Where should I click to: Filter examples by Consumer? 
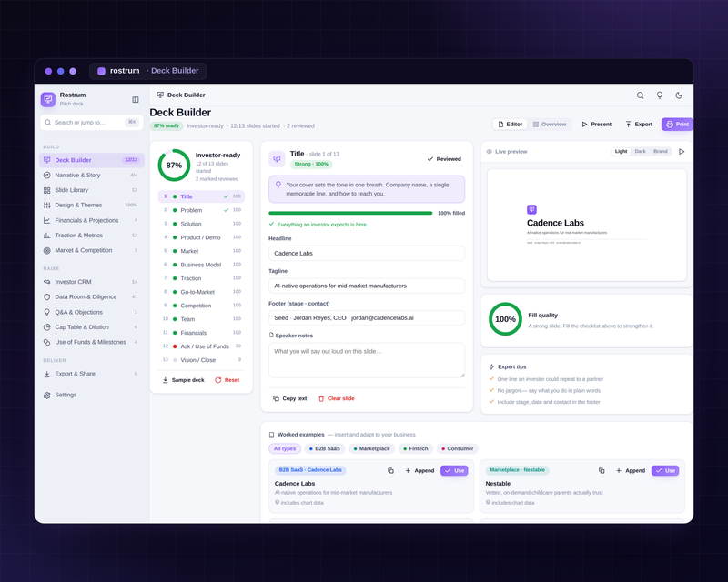458,448
